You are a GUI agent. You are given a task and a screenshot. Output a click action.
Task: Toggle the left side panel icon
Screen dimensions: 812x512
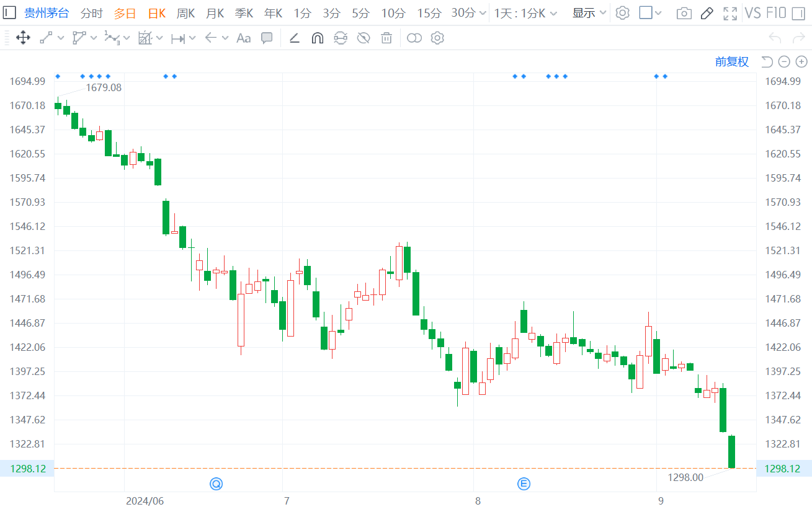pos(10,13)
